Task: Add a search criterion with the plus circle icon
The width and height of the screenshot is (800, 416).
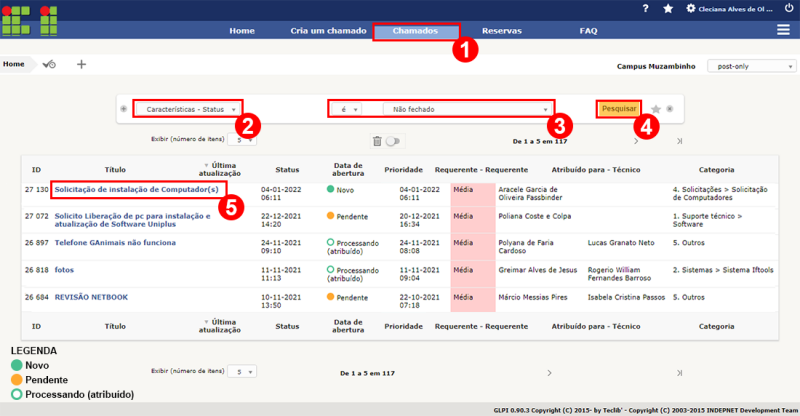Action: 123,109
